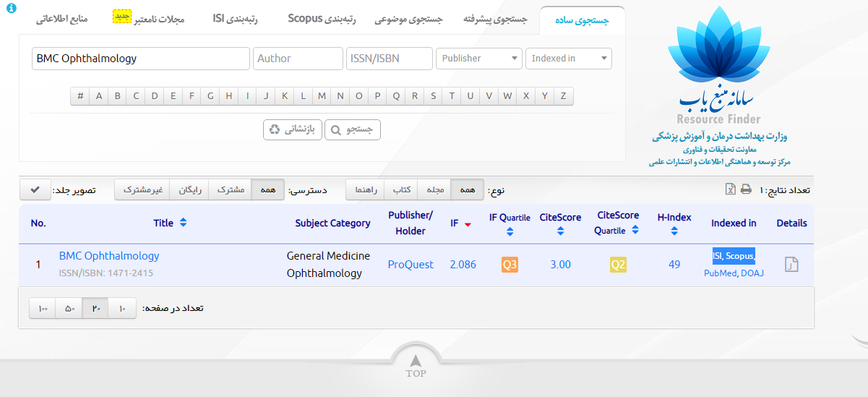Sort H-Index column arrows
The height and width of the screenshot is (397, 868).
point(674,231)
